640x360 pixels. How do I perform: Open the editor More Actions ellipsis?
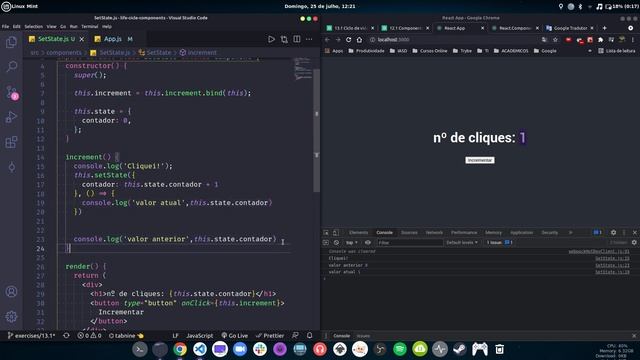coord(309,39)
